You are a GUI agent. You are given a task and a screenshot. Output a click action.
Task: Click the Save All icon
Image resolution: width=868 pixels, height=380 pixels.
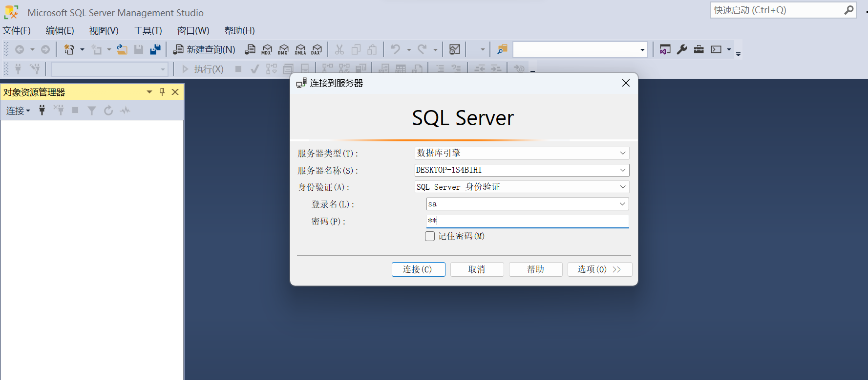click(x=155, y=49)
